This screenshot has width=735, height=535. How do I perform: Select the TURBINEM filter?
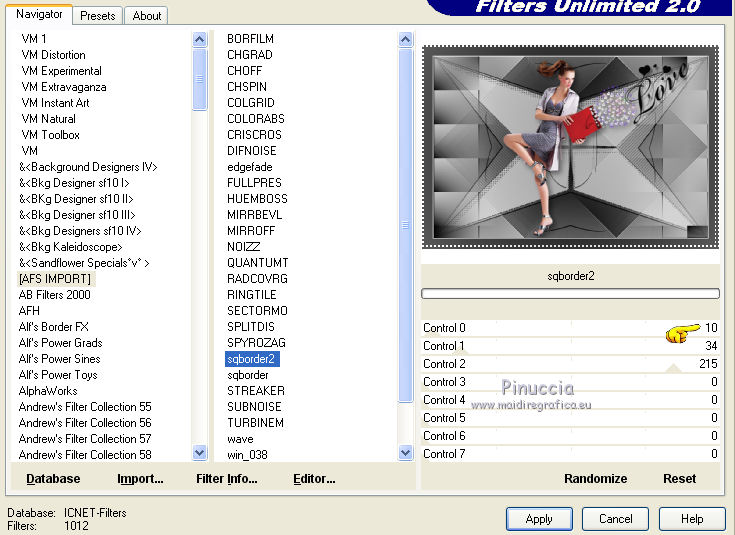pyautogui.click(x=255, y=422)
